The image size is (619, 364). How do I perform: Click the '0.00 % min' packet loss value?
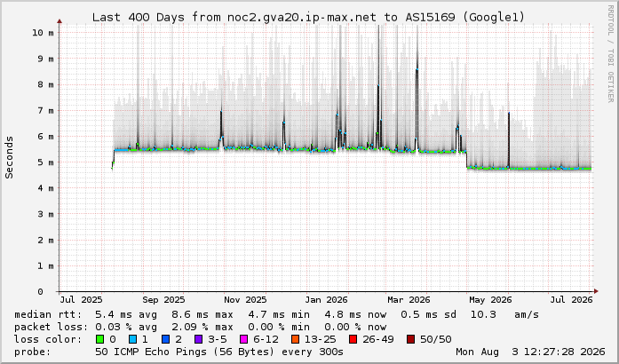click(x=279, y=327)
